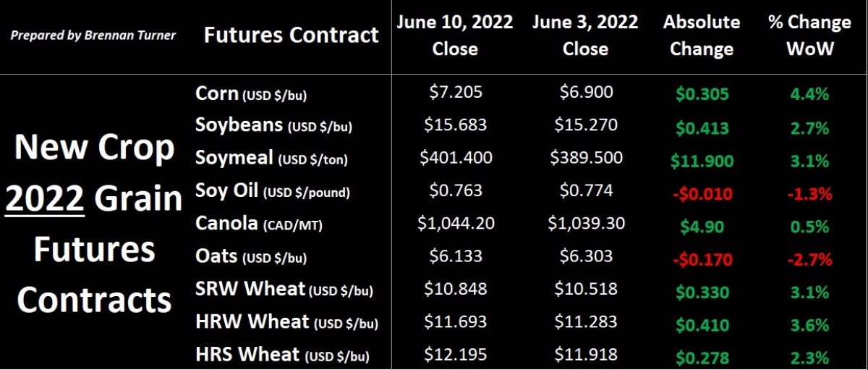Click Corn's 4.4% weekly change cell
The height and width of the screenshot is (370, 868).
coord(809,94)
